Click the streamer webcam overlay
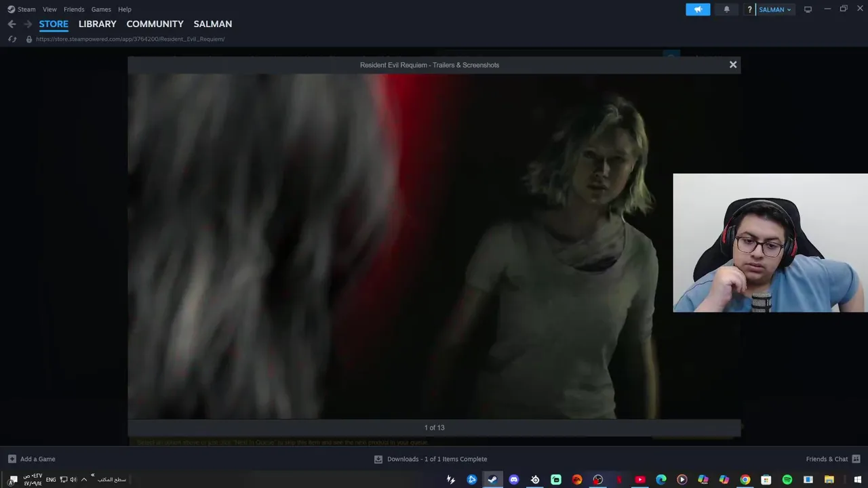The width and height of the screenshot is (868, 488). (x=770, y=243)
